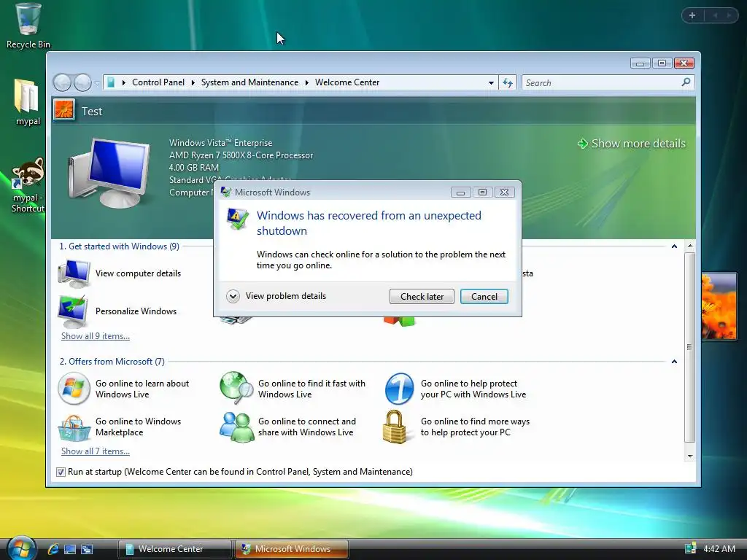Click the Show Desktop quick launch icon
Image resolution: width=747 pixels, height=560 pixels.
70,549
